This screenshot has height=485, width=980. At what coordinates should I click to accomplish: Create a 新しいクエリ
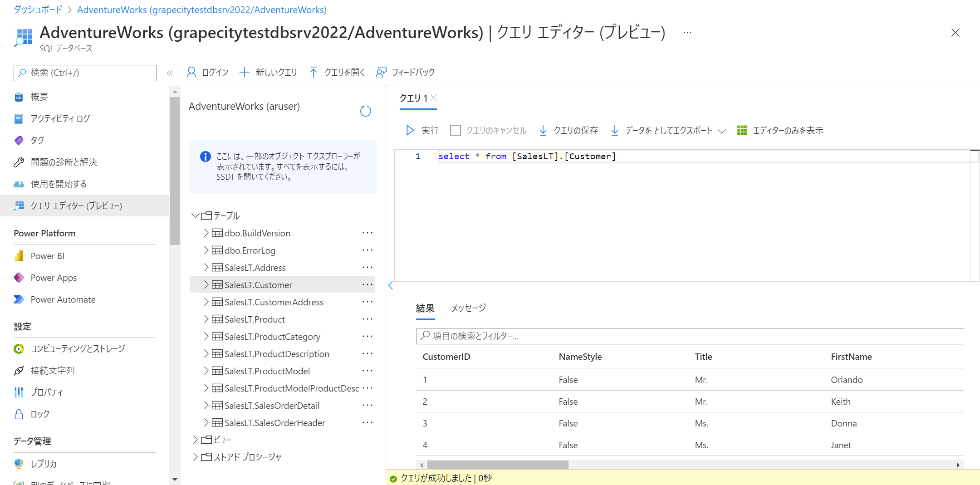(268, 72)
